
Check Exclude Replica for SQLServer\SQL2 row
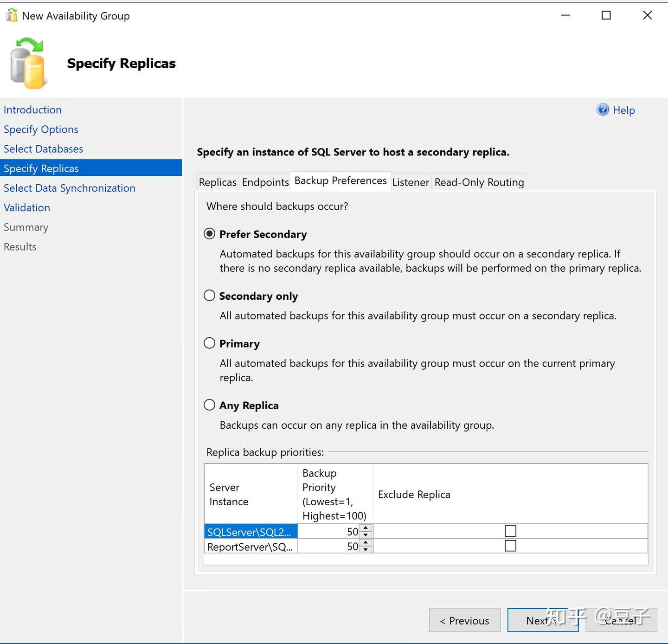(x=510, y=531)
